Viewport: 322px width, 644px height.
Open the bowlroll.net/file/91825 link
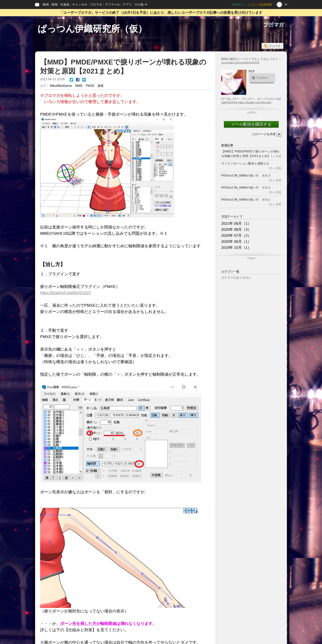tap(65, 293)
